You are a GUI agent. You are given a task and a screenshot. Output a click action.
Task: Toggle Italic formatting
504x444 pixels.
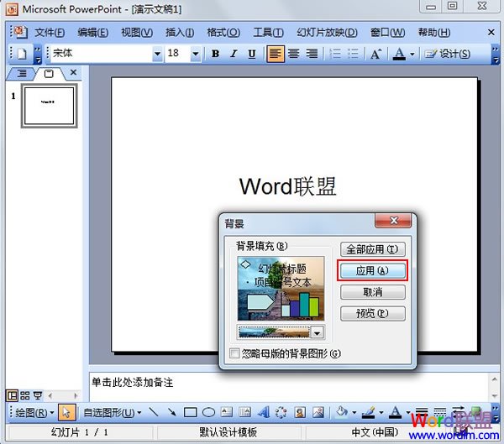click(x=234, y=54)
